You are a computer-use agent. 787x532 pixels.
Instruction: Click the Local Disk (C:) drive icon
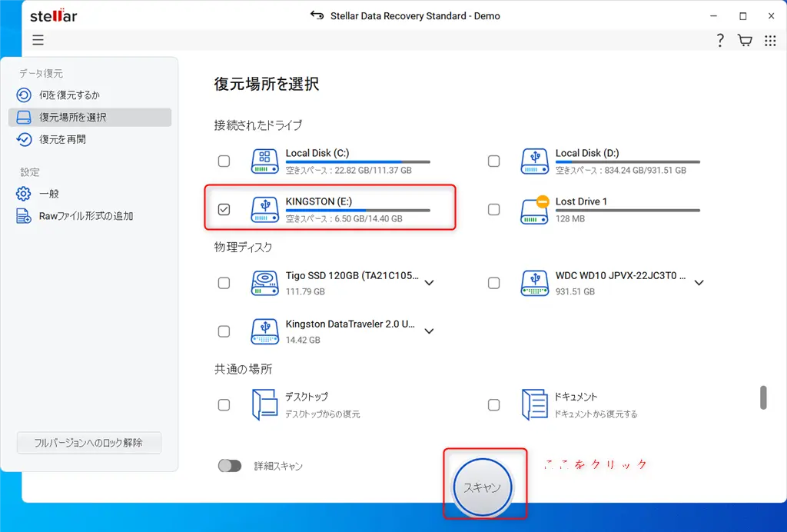pos(264,161)
